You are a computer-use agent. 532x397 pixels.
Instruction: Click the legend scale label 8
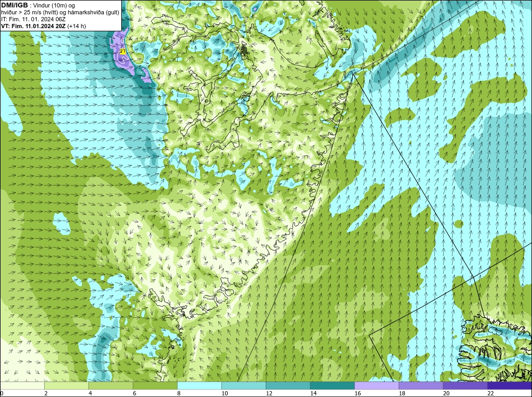click(179, 393)
